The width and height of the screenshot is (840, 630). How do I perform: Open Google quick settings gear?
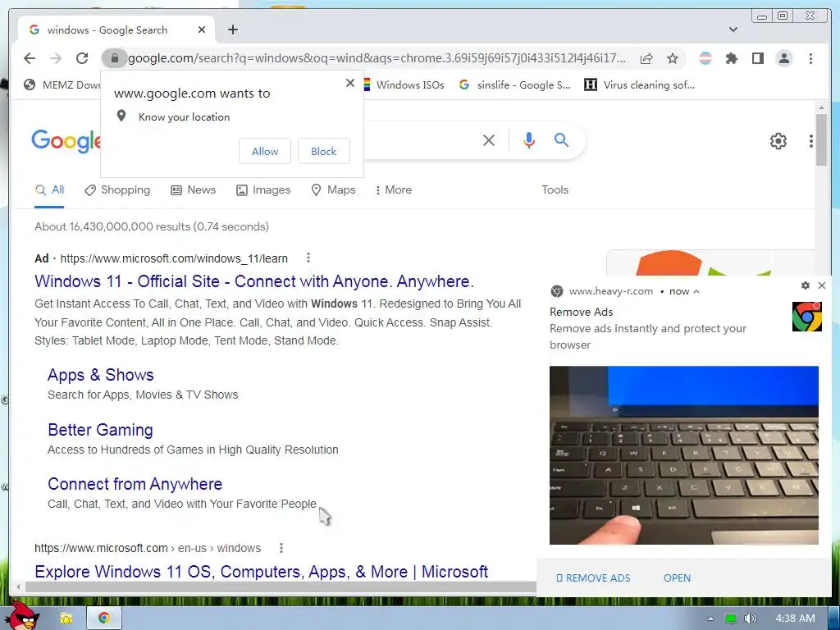(x=778, y=141)
